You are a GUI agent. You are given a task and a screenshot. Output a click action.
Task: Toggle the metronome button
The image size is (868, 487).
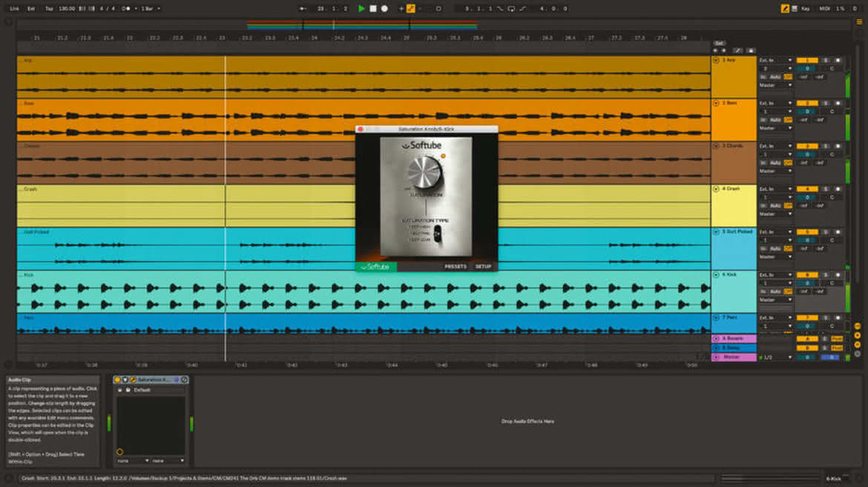click(127, 8)
